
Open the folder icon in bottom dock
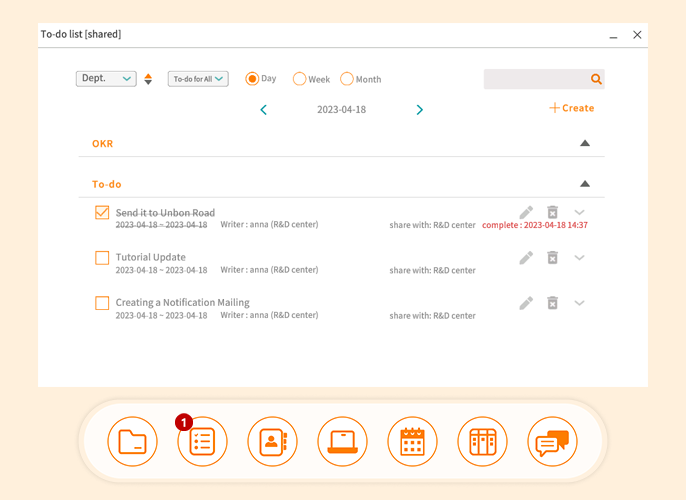[x=133, y=441]
